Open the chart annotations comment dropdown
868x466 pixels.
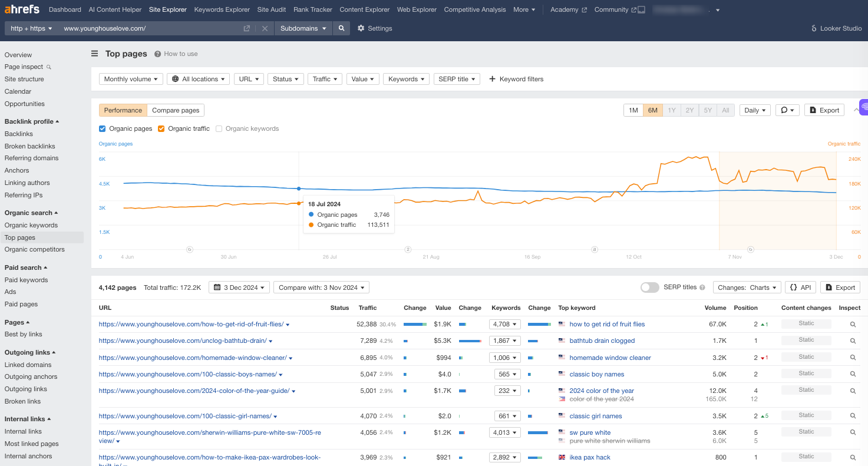point(787,110)
